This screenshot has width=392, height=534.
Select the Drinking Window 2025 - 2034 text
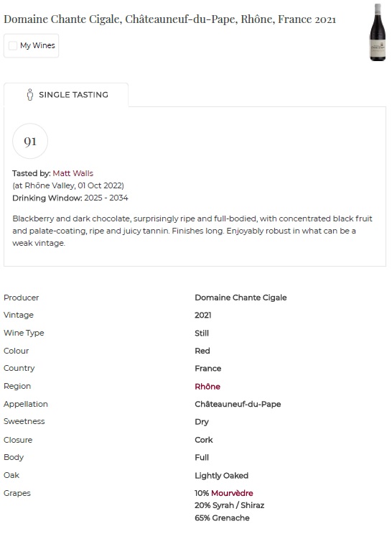click(70, 198)
